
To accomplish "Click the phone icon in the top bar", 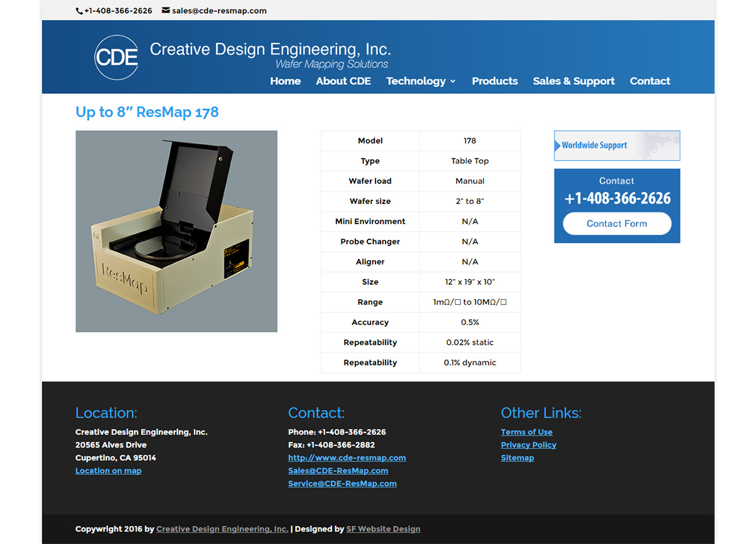I will pos(78,10).
